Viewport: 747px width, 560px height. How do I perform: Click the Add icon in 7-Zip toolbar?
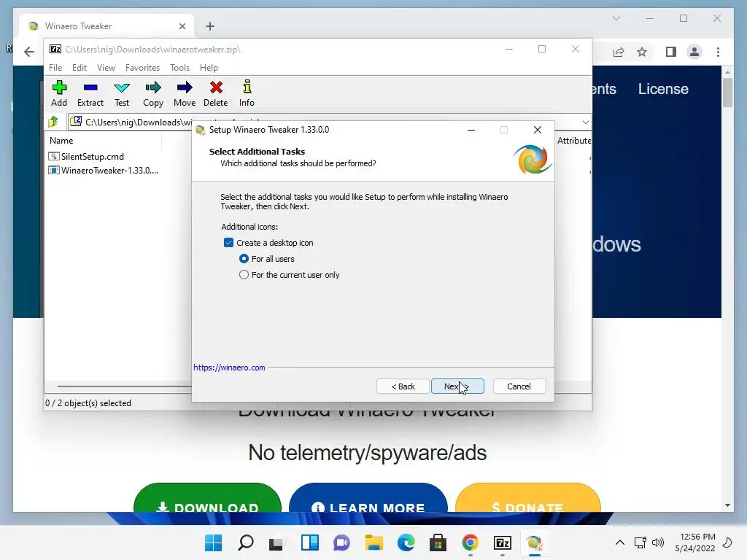coord(59,93)
